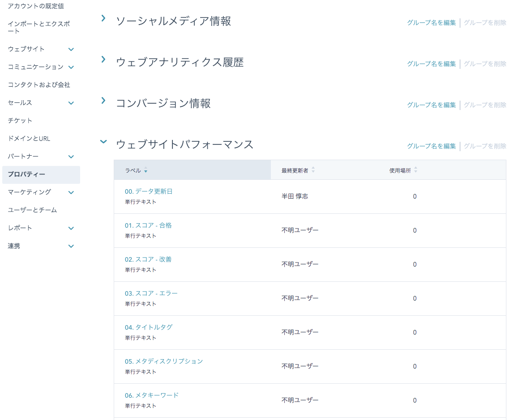
Task: Click the sort arrows beside 最終更新者
Action: point(313,170)
